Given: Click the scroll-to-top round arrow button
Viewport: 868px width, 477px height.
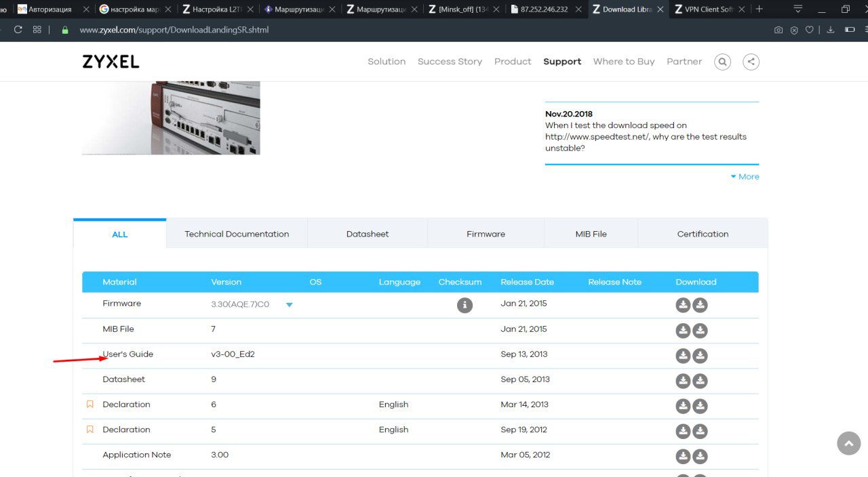Looking at the screenshot, I should point(848,444).
